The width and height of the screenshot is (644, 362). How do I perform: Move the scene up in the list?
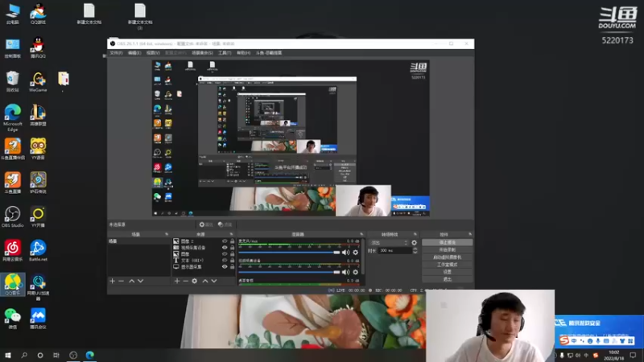(132, 281)
